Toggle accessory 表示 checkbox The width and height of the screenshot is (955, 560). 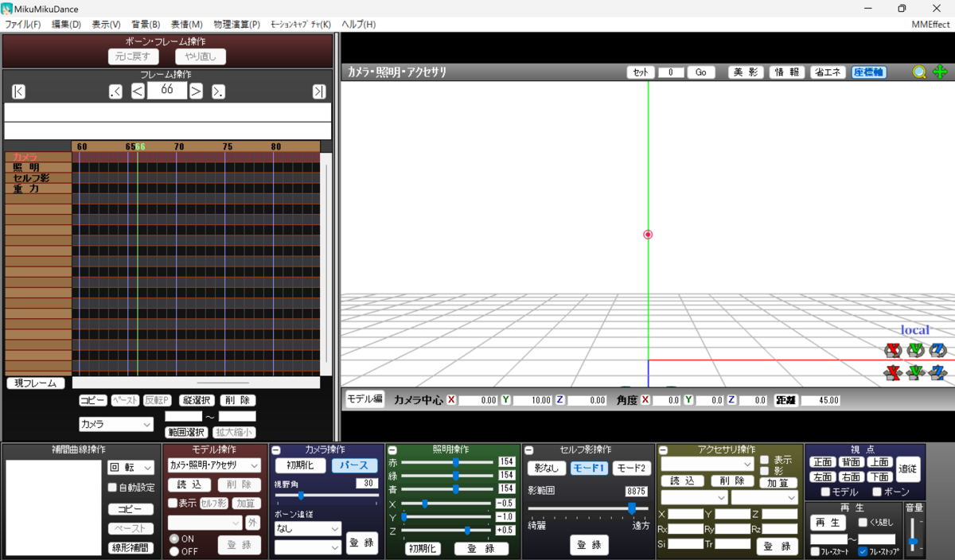click(764, 460)
